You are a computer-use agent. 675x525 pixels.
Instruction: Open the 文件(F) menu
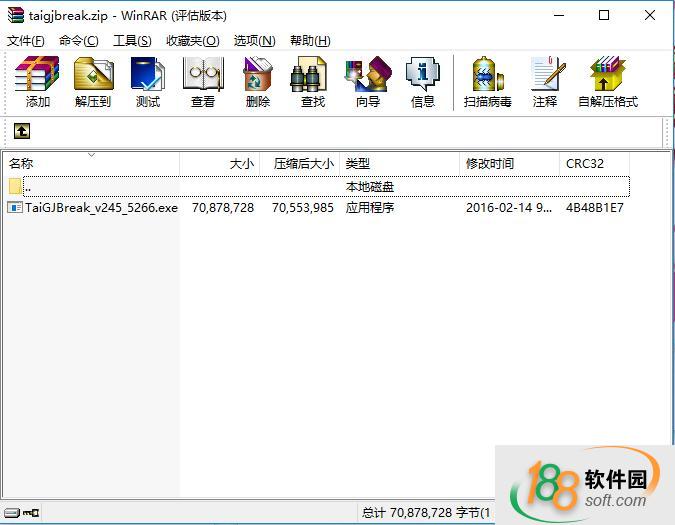(x=26, y=40)
